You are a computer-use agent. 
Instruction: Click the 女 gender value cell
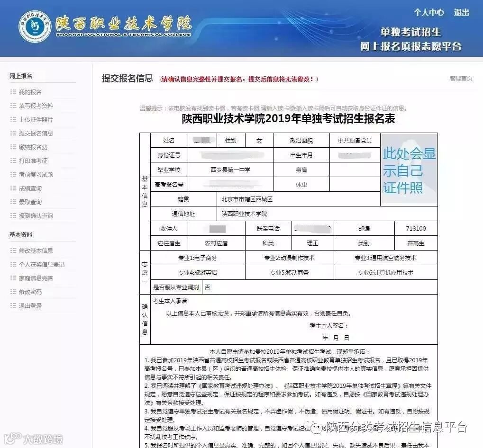click(259, 141)
